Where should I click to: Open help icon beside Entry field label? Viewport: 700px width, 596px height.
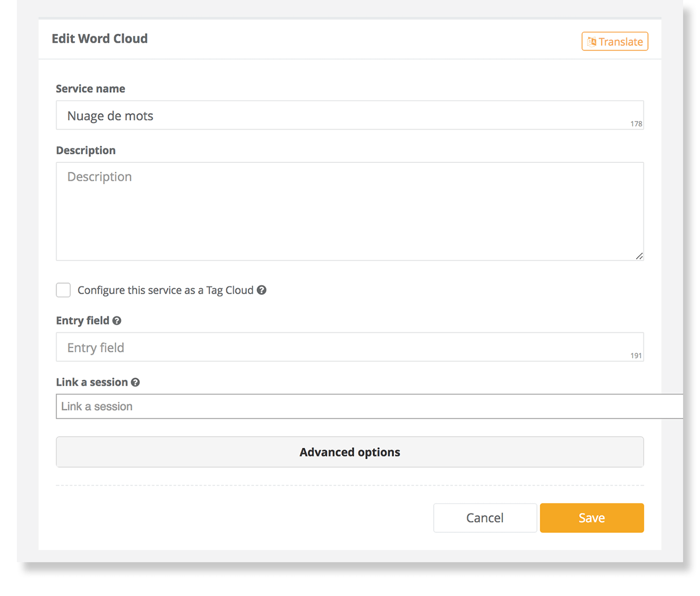(x=117, y=321)
